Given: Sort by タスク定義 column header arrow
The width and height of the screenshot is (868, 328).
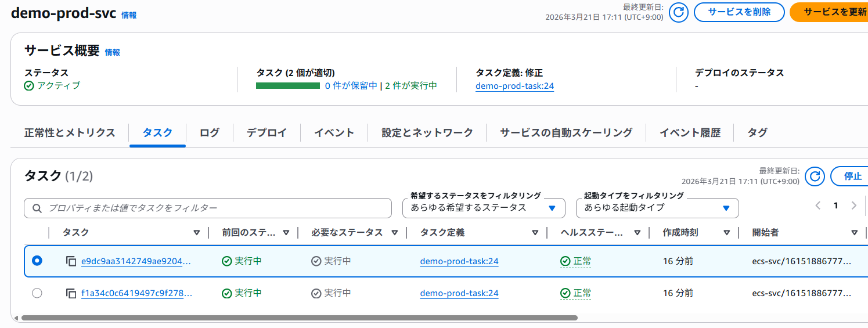Looking at the screenshot, I should tap(535, 233).
